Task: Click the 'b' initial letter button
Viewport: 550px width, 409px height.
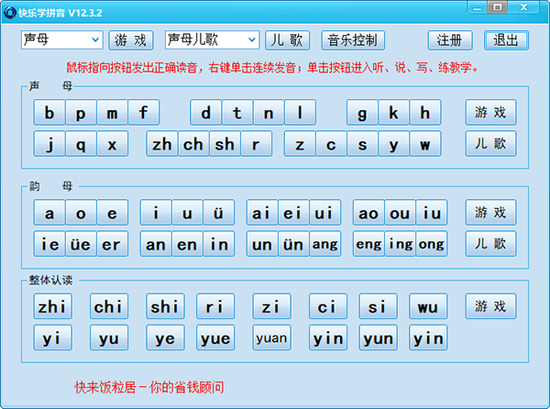Action: (x=49, y=112)
